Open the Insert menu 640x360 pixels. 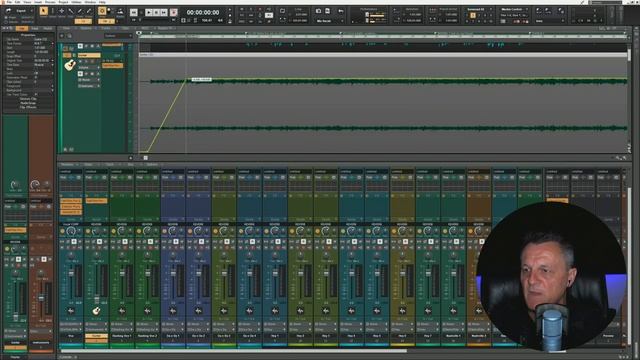[38, 2]
